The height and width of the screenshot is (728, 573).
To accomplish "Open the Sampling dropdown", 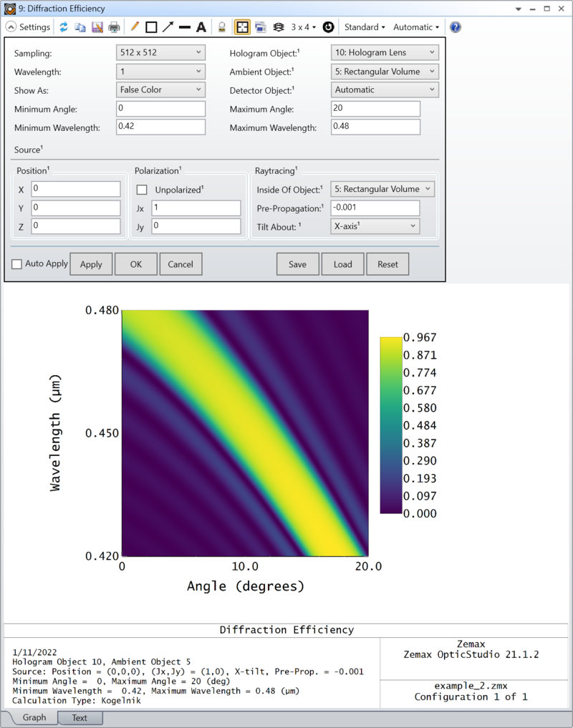I will pos(160,52).
